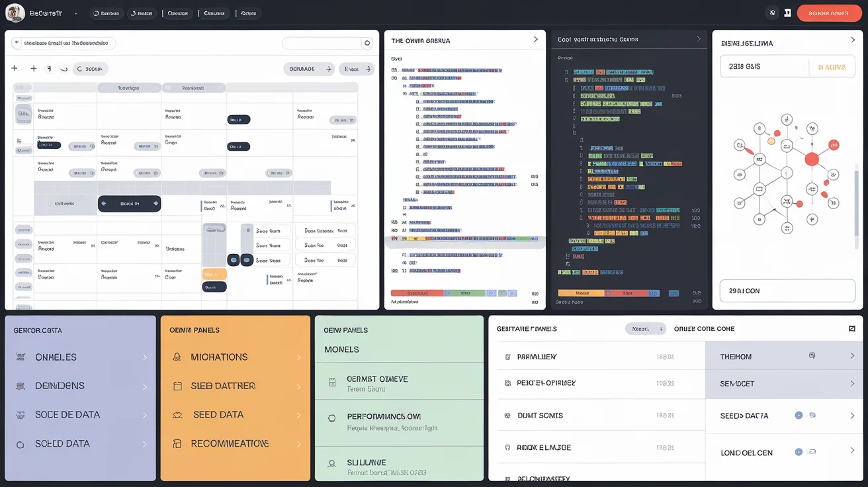Click the plus icon to add a table entry

(x=14, y=68)
